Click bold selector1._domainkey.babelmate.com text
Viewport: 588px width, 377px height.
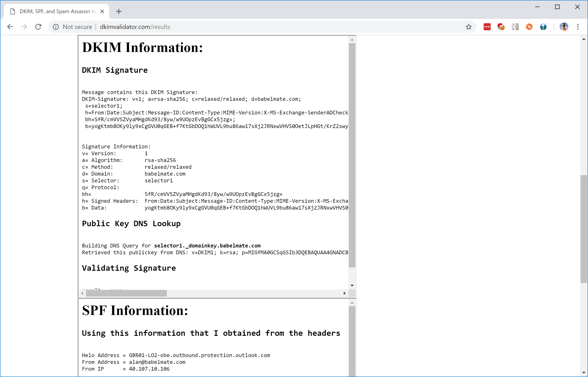pos(207,246)
